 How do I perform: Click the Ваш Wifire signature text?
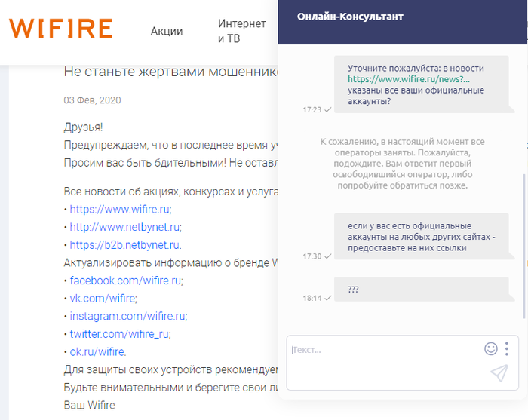89,405
